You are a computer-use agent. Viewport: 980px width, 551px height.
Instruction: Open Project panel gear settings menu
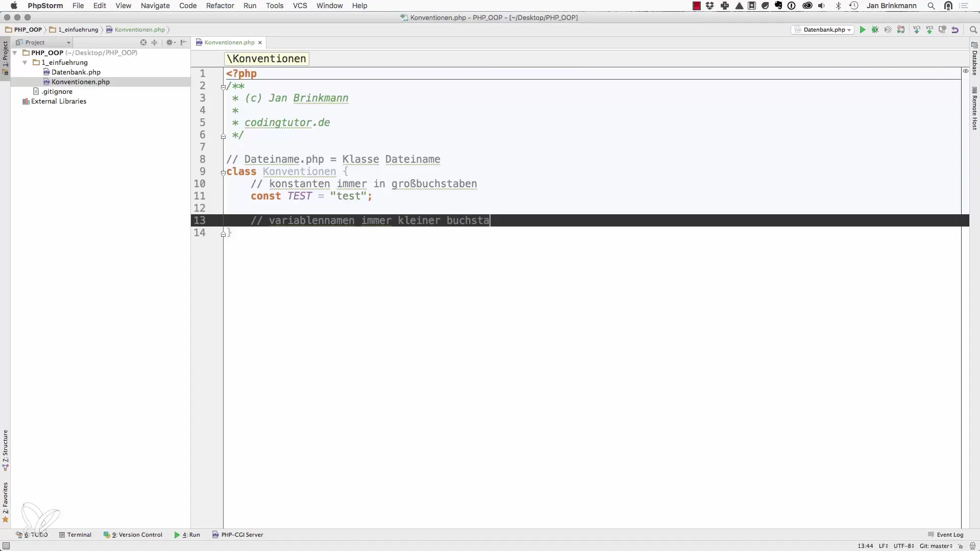point(170,42)
